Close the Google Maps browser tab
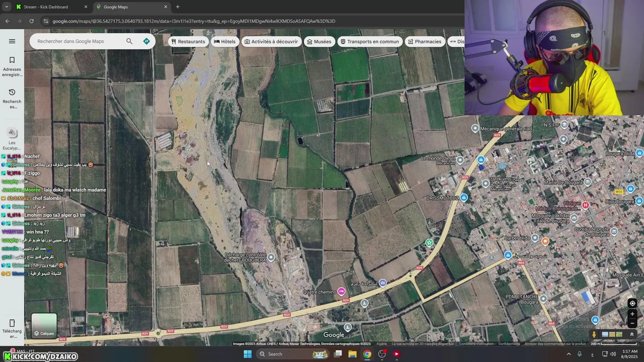 (x=166, y=7)
